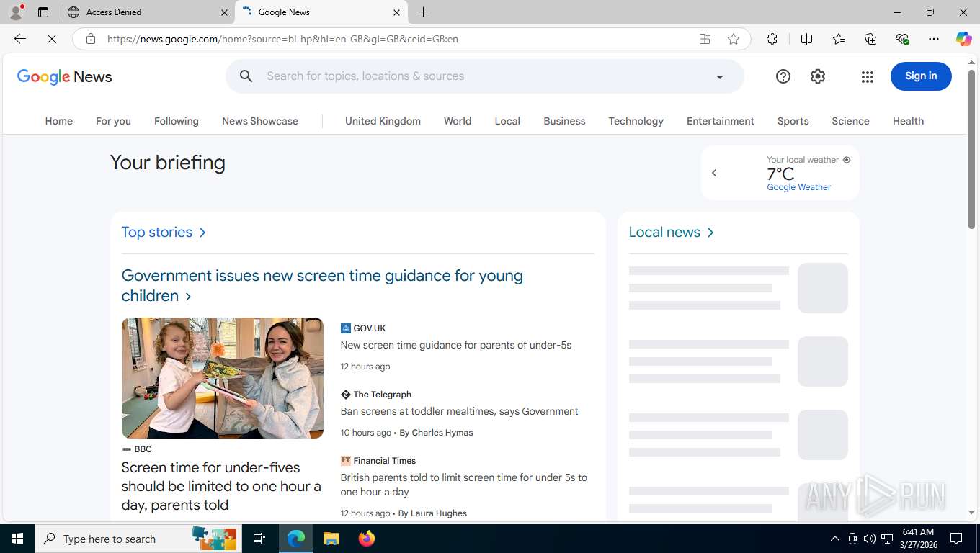Launch Firefox from the taskbar
Viewport: 980px width, 553px height.
pyautogui.click(x=367, y=539)
